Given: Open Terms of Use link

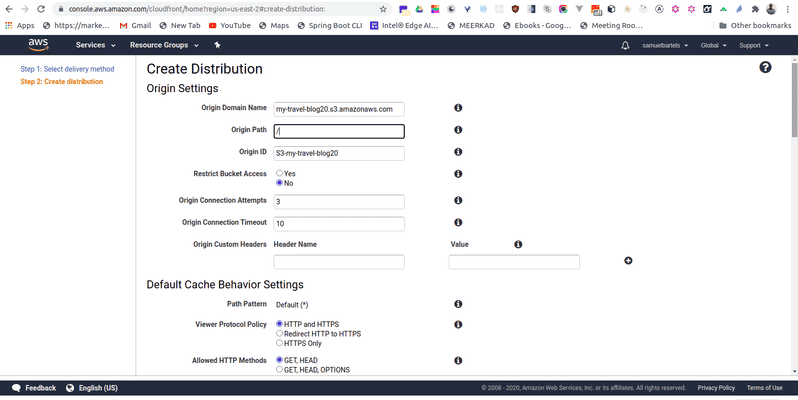Looking at the screenshot, I should (x=764, y=388).
